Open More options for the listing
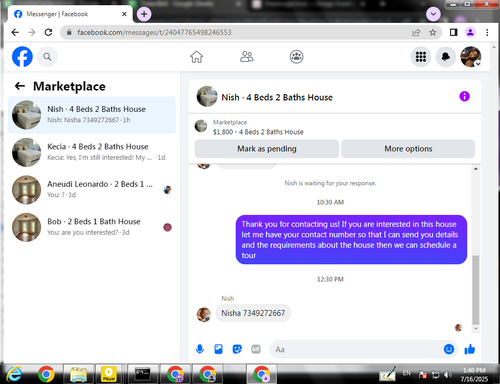Image resolution: width=500 pixels, height=384 pixels. pyautogui.click(x=408, y=149)
